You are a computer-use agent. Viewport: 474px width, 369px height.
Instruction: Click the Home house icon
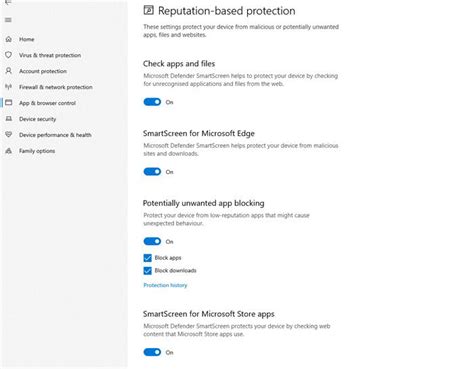coord(9,39)
